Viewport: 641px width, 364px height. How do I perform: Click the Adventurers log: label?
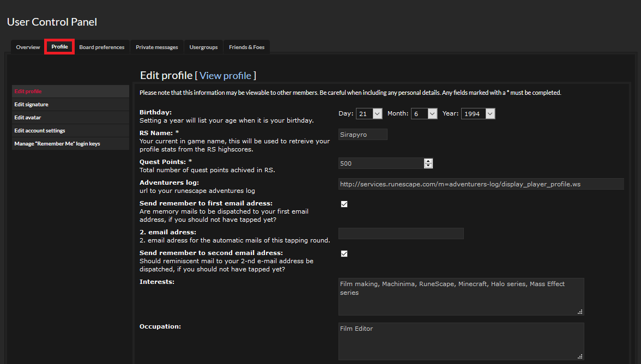tap(169, 182)
